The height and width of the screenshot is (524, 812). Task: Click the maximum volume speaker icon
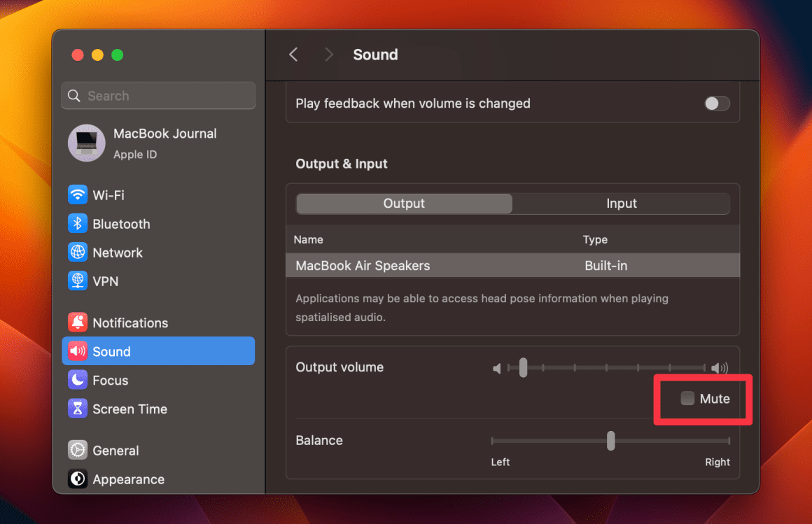[x=721, y=367]
